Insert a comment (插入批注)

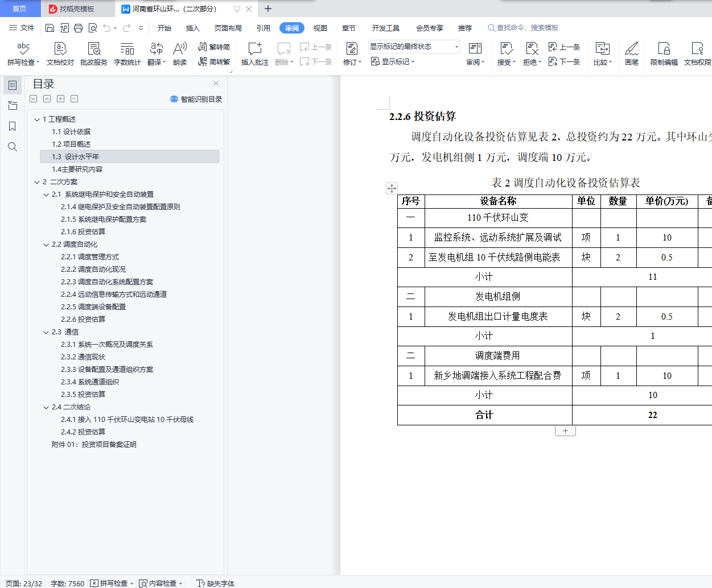[254, 54]
